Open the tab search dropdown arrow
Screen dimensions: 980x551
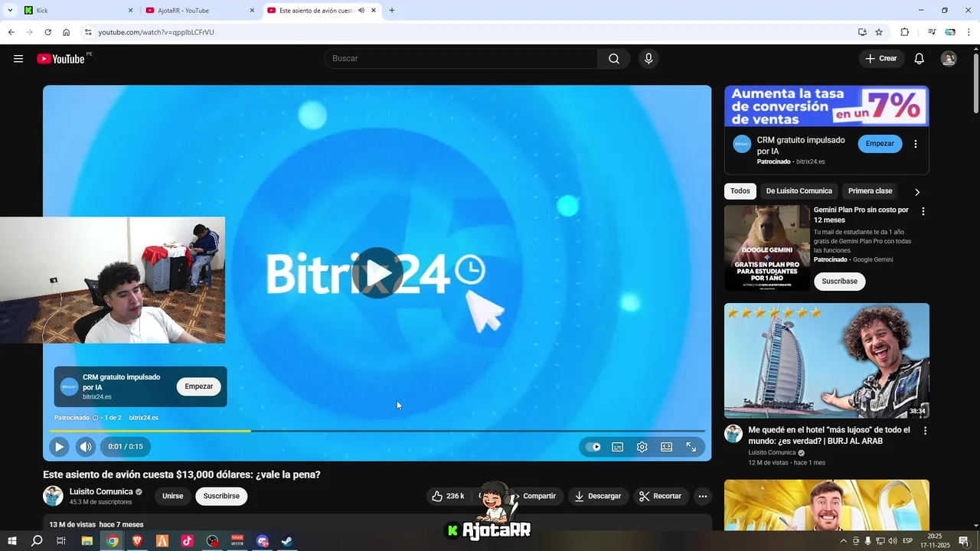pos(10,11)
